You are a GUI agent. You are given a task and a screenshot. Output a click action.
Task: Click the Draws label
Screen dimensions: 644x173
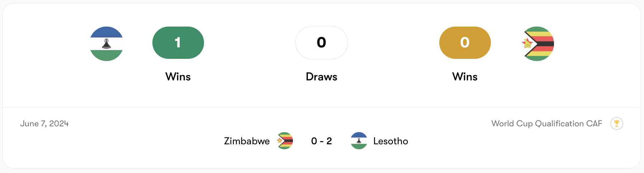[x=321, y=77]
